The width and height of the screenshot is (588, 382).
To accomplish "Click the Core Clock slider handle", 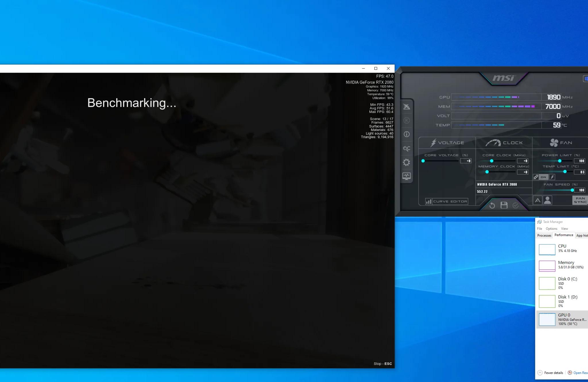I will pos(492,161).
